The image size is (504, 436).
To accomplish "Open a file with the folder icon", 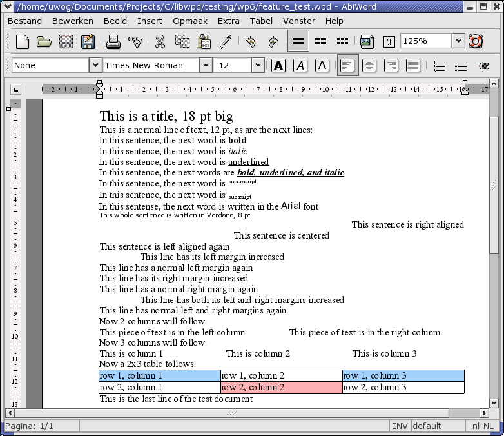I will click(x=44, y=42).
